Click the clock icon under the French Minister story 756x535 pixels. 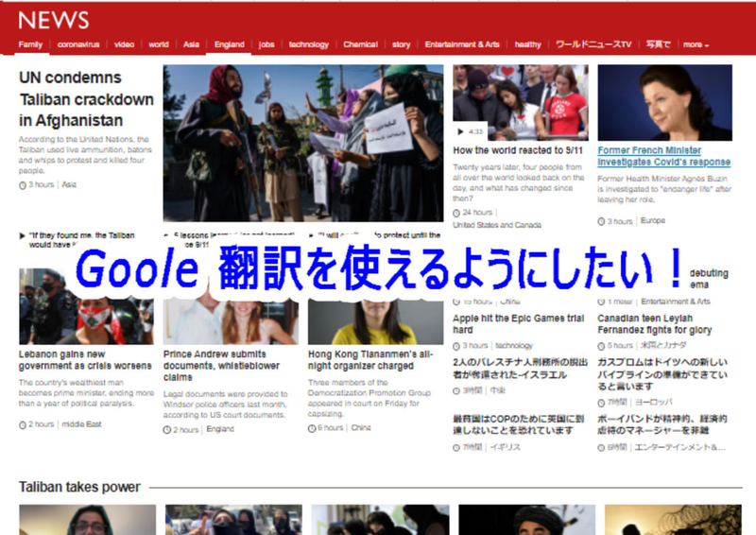click(601, 221)
